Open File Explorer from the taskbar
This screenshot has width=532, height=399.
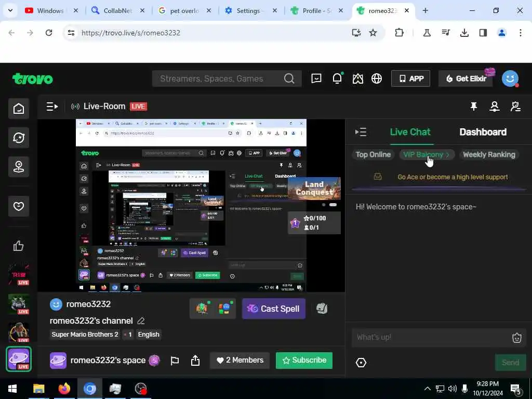[x=38, y=389]
